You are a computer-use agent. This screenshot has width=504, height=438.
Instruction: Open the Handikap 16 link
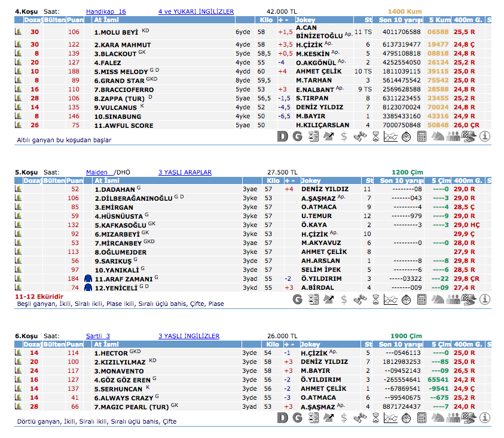coord(106,11)
